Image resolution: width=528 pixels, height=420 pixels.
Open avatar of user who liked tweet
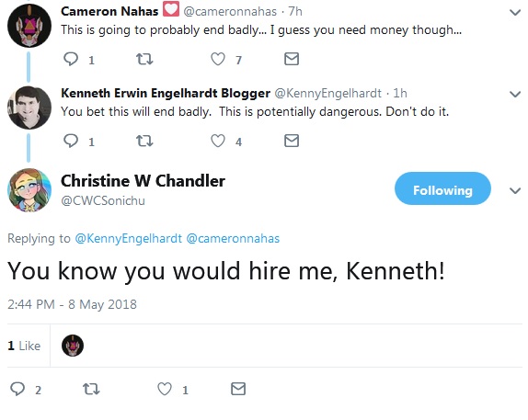tap(73, 346)
